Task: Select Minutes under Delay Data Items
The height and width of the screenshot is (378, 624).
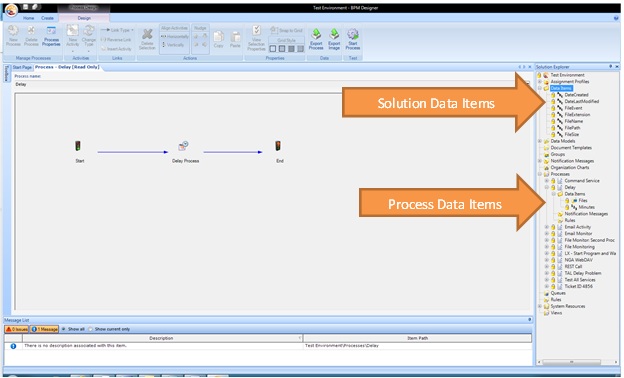Action: (x=586, y=207)
